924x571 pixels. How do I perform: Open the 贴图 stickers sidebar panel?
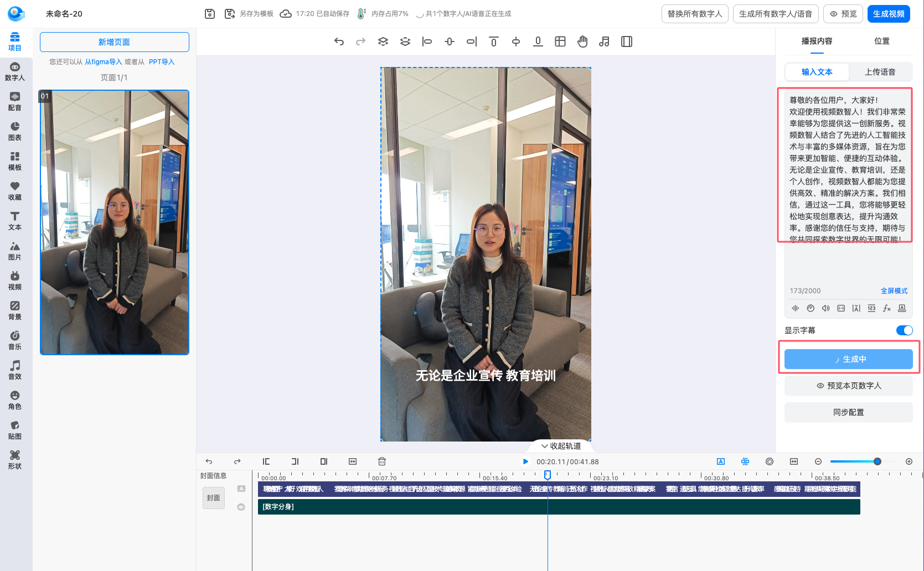[15, 430]
